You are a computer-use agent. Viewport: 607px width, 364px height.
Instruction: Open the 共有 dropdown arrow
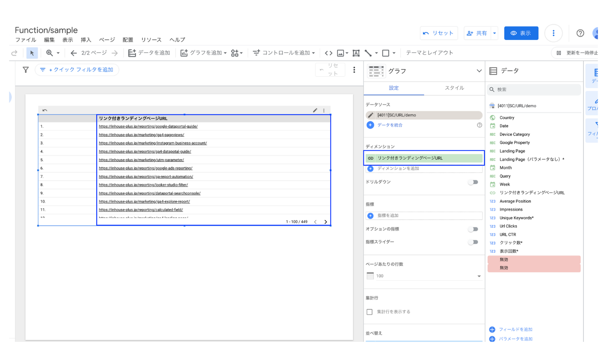495,33
